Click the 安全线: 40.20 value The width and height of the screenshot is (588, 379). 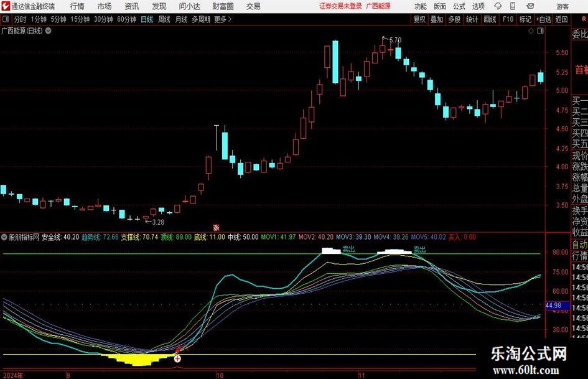click(60, 237)
